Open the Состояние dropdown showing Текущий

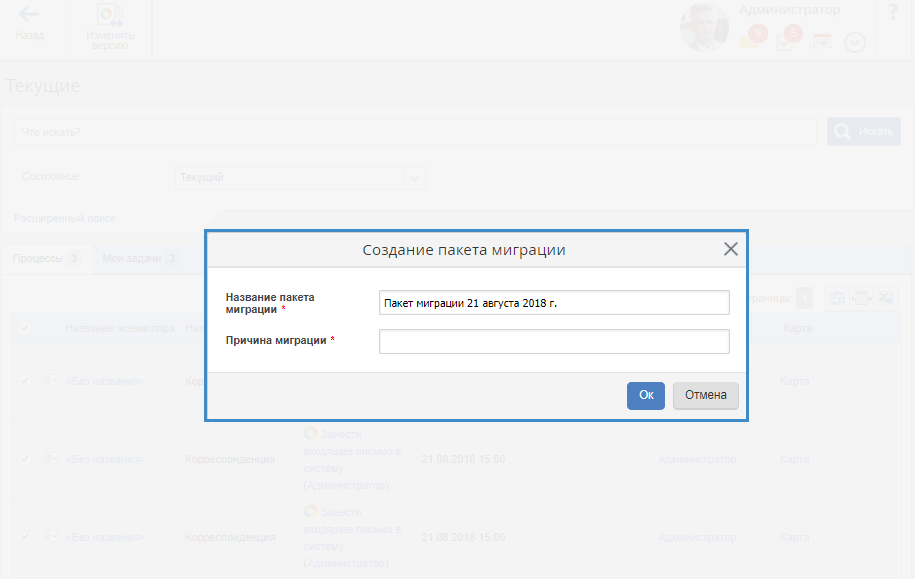pyautogui.click(x=301, y=177)
